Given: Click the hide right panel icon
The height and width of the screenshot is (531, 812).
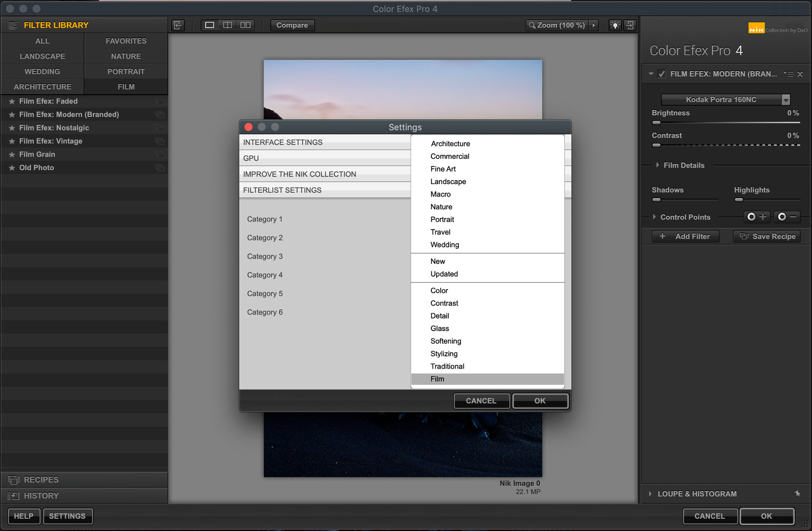Looking at the screenshot, I should 630,25.
